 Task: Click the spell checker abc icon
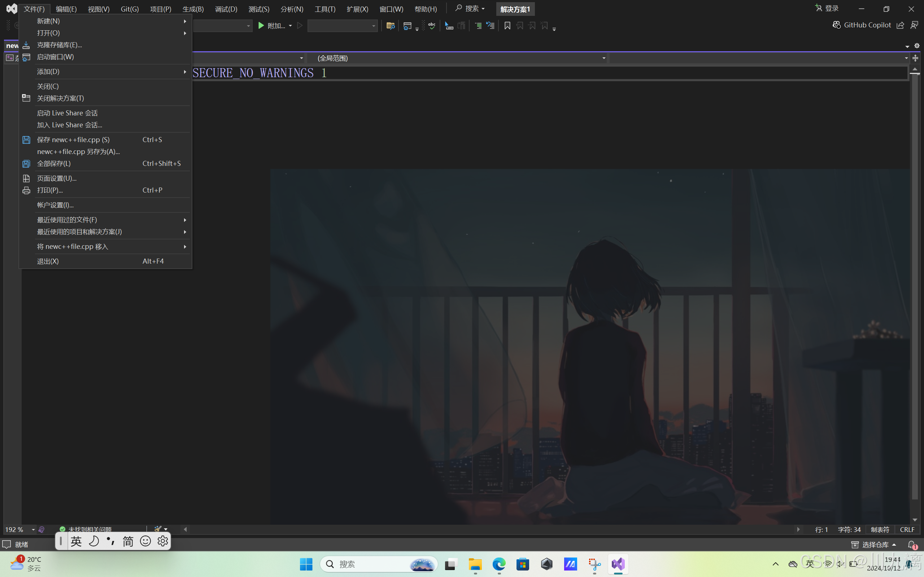point(432,26)
